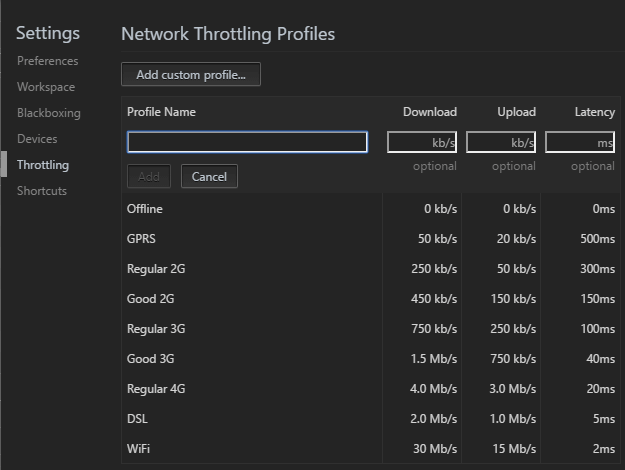Open the Preferences settings section

tap(47, 61)
